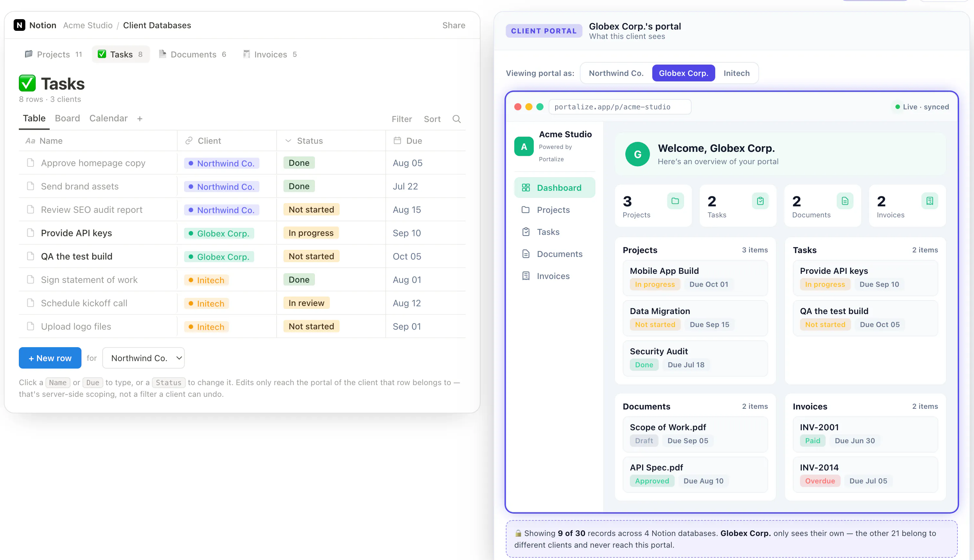
Task: Click the link icon in the Client column header
Action: coord(189,140)
